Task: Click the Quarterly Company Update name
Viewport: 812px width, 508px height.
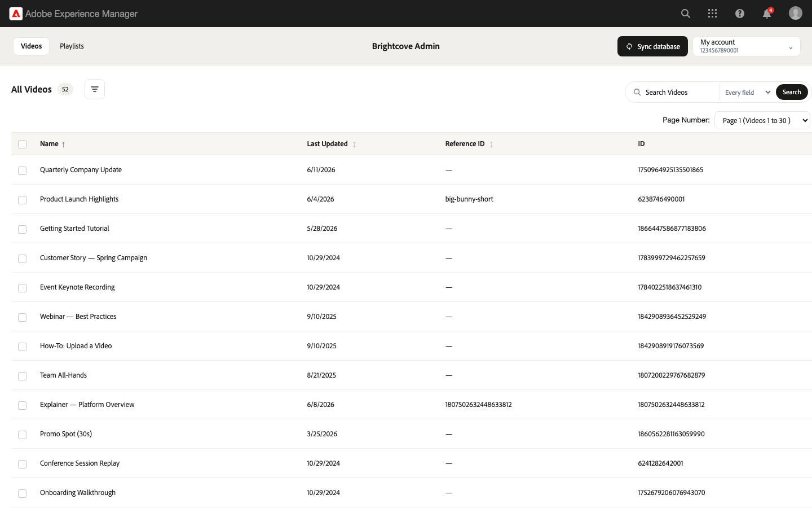Action: click(81, 170)
